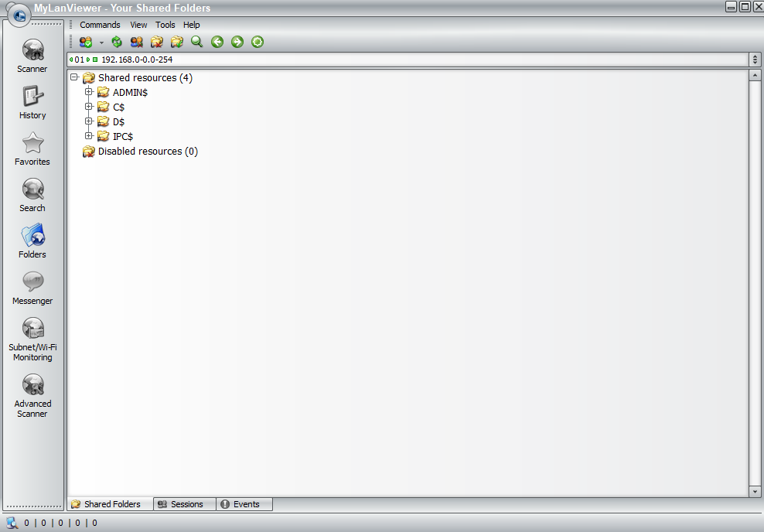Select the D$ tree item
Screen dimensions: 764x532
(x=118, y=122)
